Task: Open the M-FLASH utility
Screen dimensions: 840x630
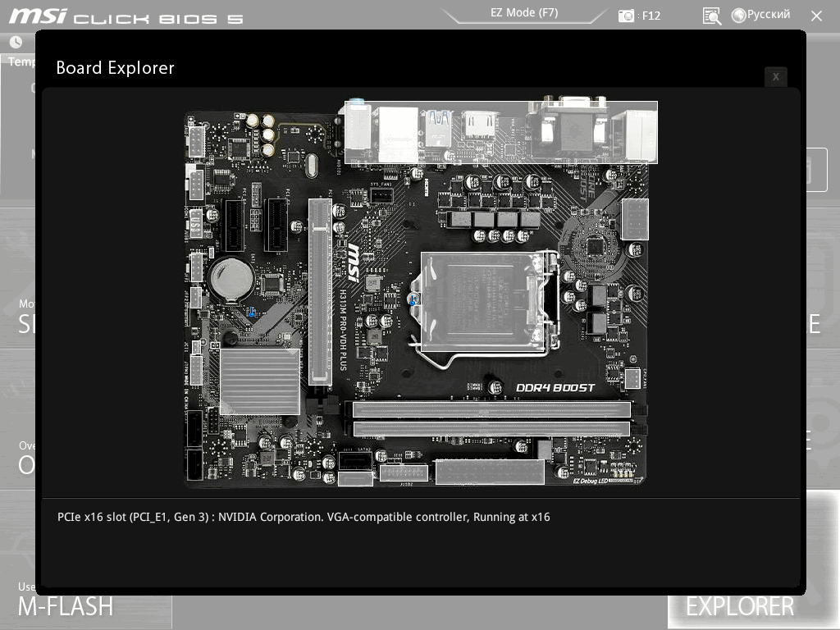Action: pyautogui.click(x=66, y=606)
